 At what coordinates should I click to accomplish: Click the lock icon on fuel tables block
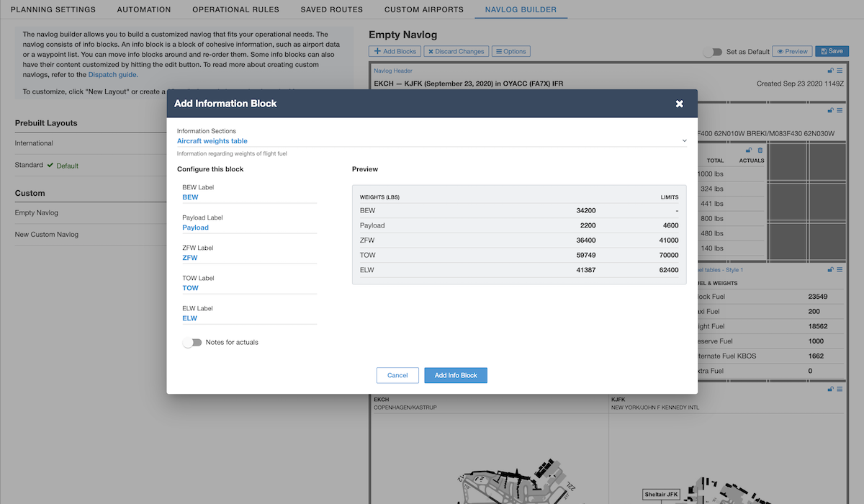(831, 270)
